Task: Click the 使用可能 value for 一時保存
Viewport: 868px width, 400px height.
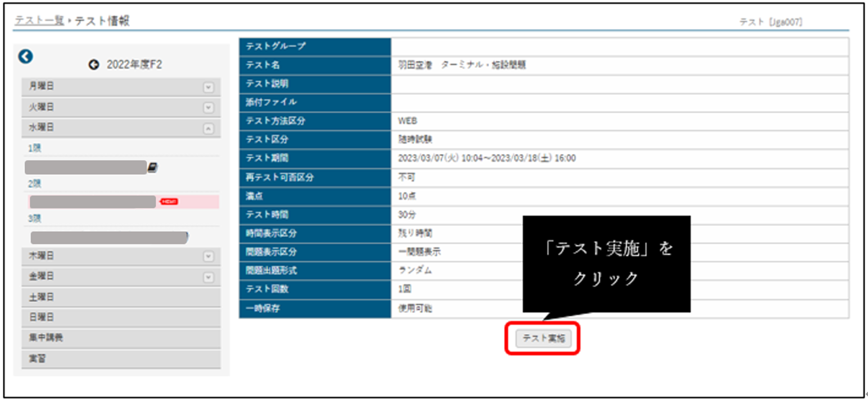Action: tap(415, 308)
